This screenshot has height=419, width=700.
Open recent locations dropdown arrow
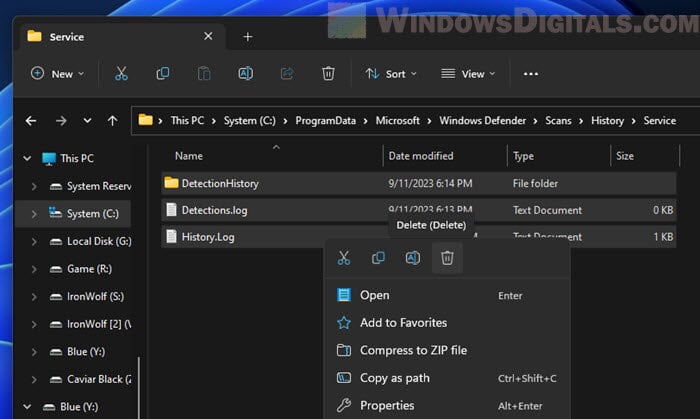[87, 120]
